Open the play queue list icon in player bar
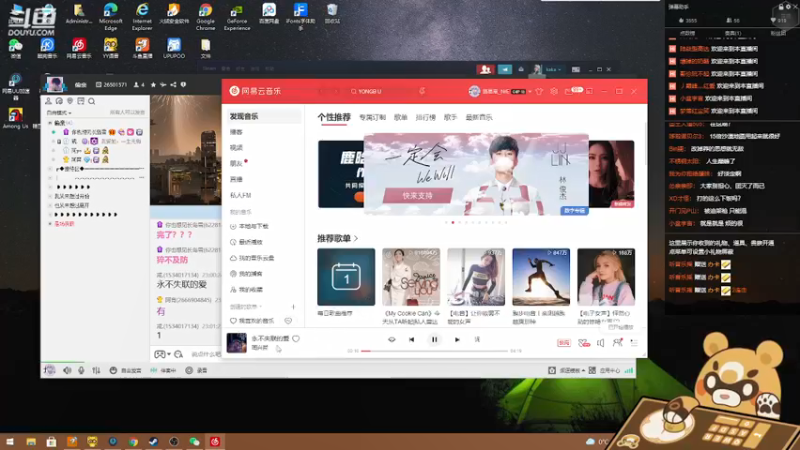Viewport: 800px width, 450px height. [x=634, y=343]
